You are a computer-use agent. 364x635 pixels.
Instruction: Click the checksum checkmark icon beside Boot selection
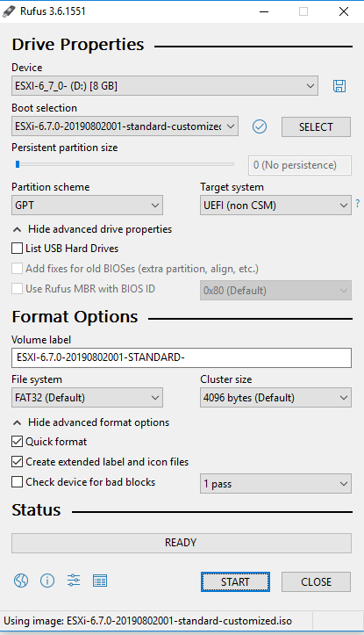260,126
